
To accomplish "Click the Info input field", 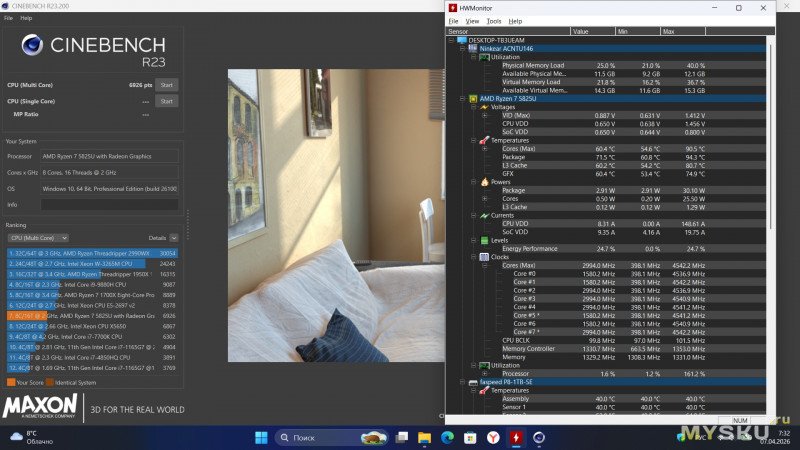I will pyautogui.click(x=110, y=204).
